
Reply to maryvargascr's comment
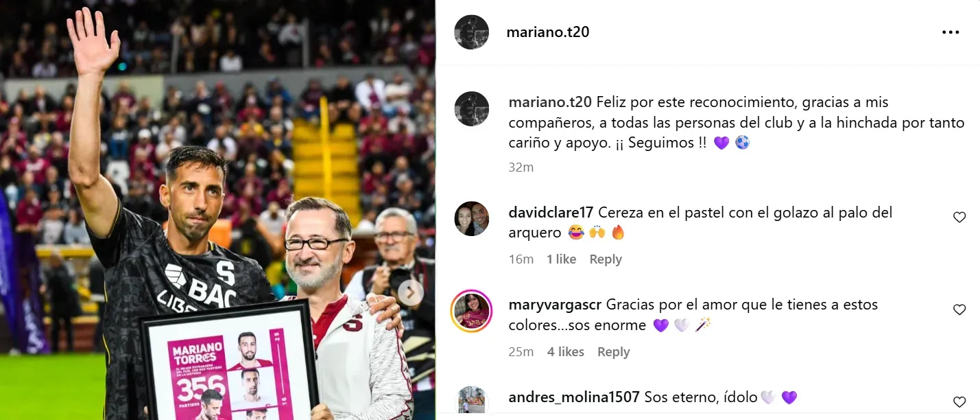613,352
